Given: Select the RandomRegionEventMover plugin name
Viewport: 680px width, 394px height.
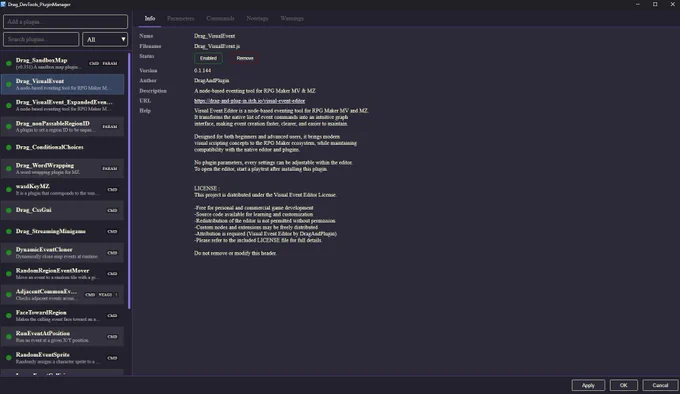Looking at the screenshot, I should 52,270.
